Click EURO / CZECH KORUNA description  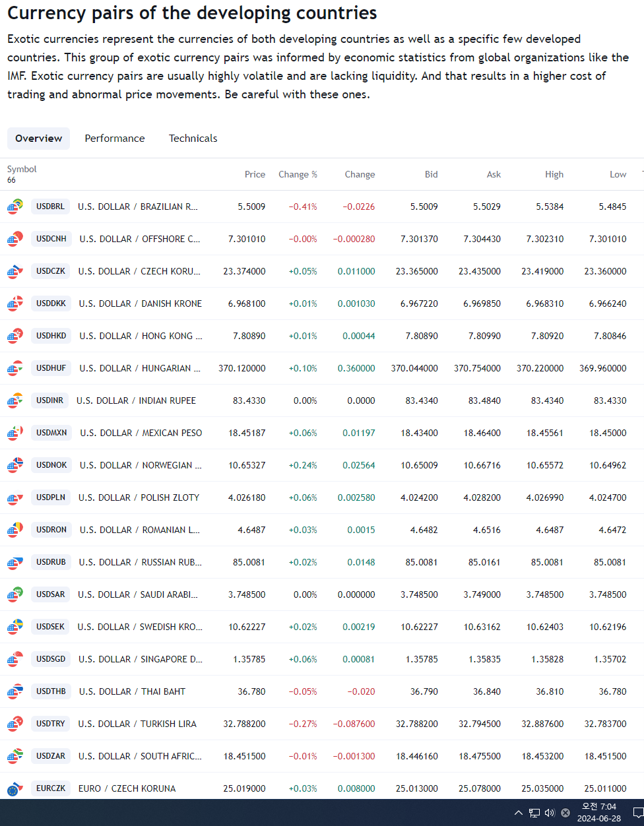pyautogui.click(x=127, y=788)
